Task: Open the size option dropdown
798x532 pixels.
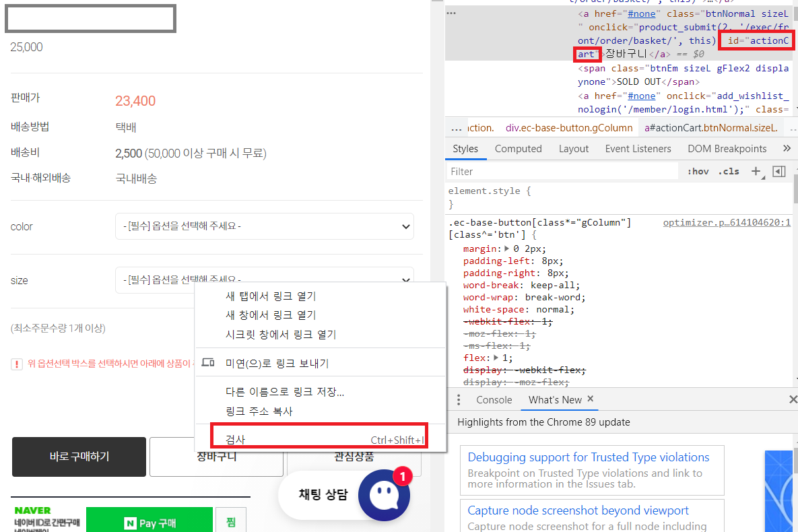Action: point(264,280)
